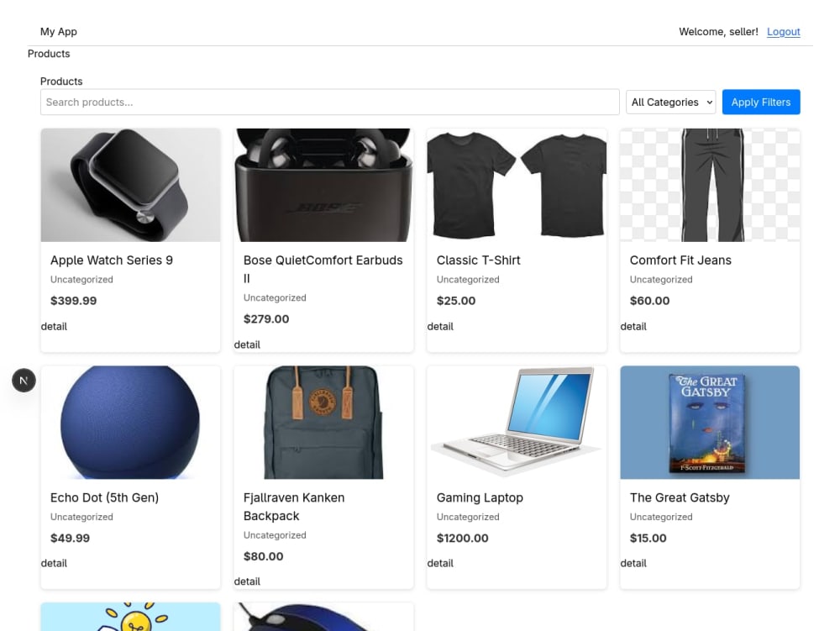Click Apple Watch Series 9 image

[x=130, y=185]
